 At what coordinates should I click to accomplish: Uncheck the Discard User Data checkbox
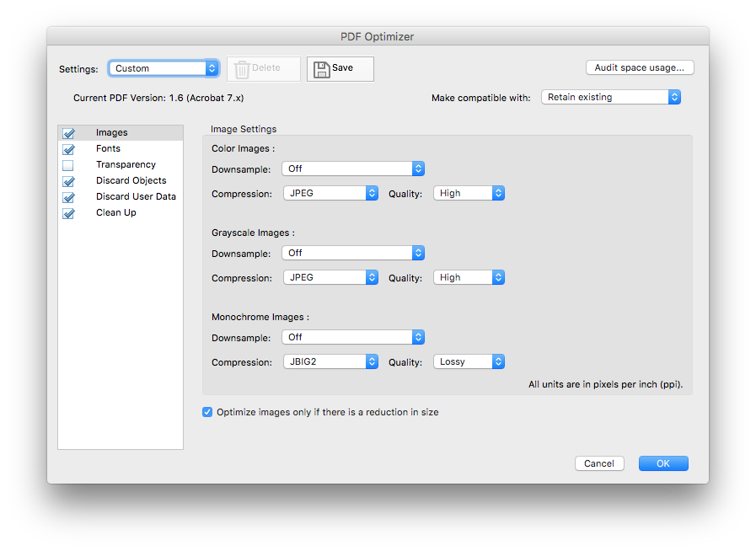click(x=68, y=196)
